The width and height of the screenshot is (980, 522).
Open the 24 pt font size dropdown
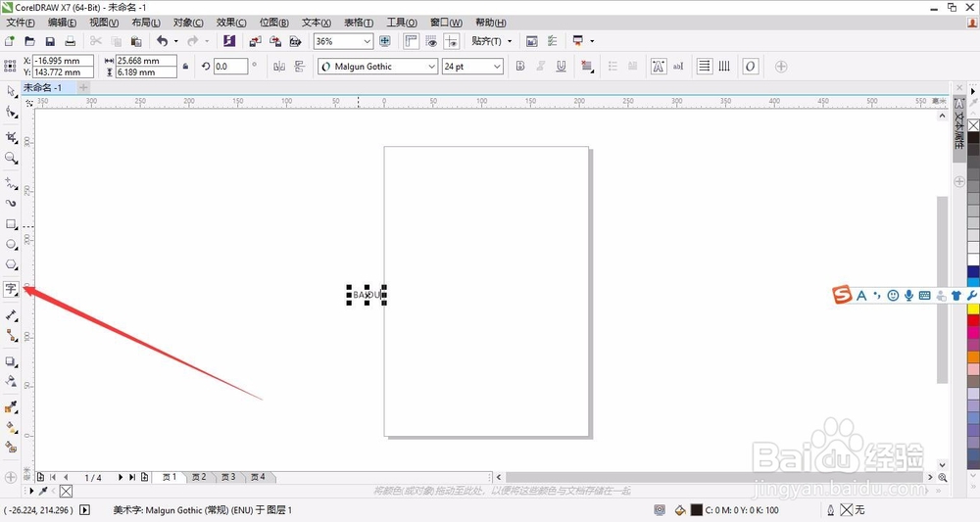click(497, 67)
